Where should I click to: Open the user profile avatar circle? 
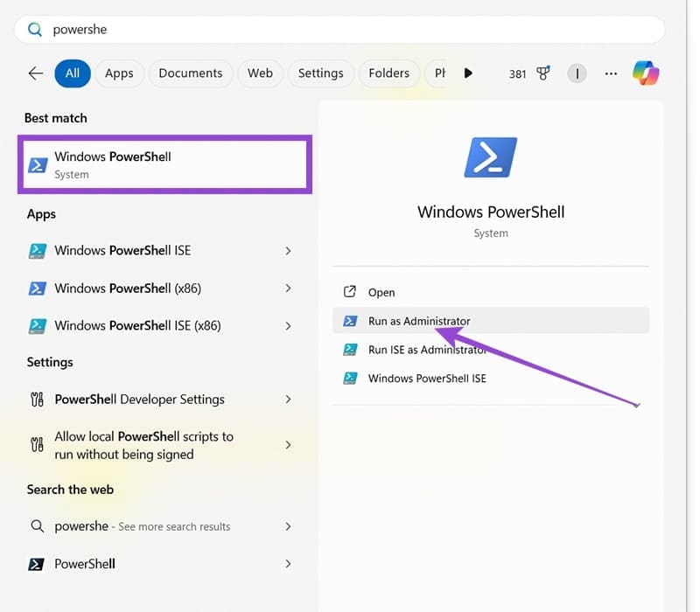tap(577, 73)
